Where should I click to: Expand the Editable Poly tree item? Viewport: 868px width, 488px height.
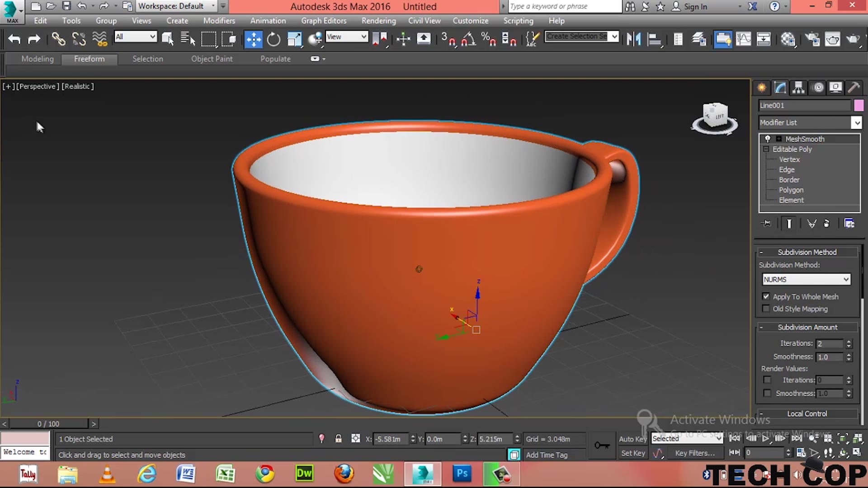coord(766,149)
